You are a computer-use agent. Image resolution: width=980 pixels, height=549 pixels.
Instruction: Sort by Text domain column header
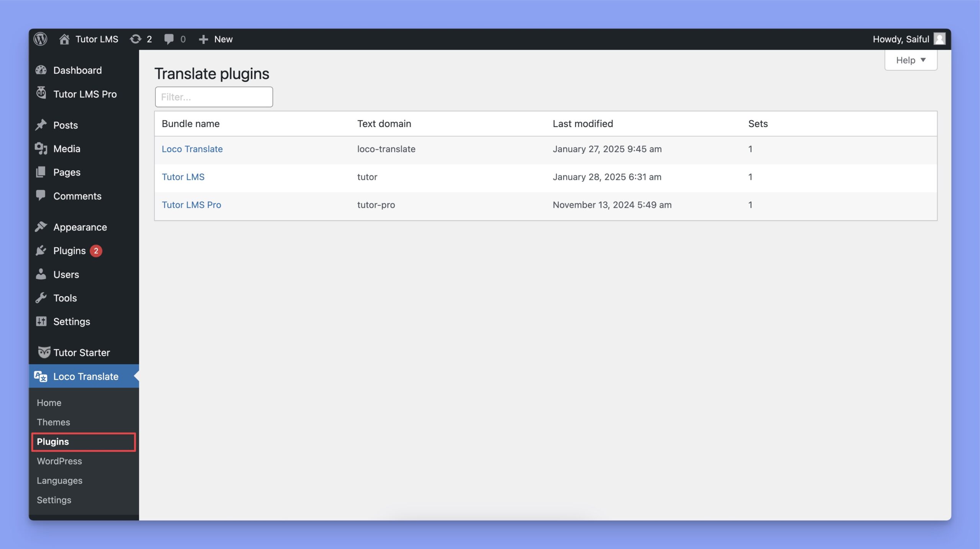[384, 124]
